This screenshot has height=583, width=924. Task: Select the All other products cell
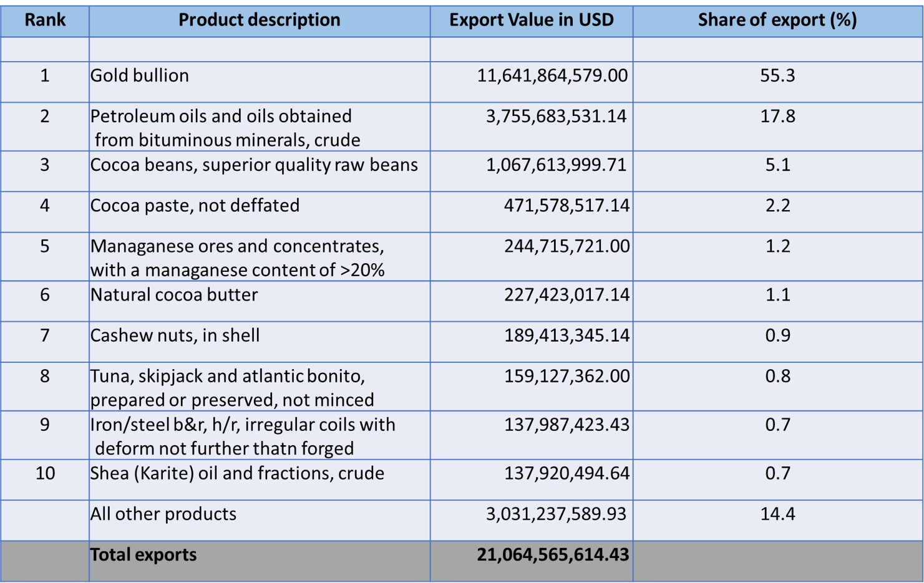(163, 514)
